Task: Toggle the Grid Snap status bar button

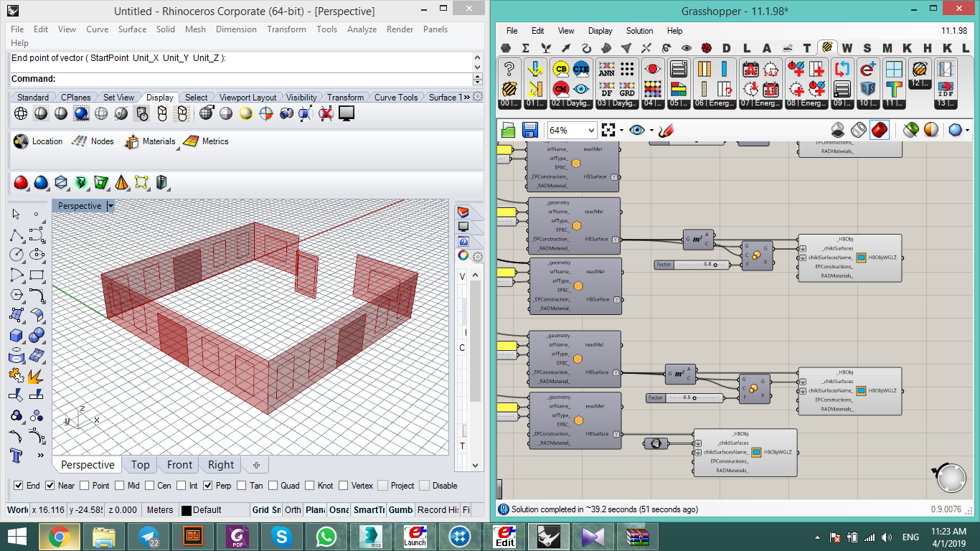Action: (x=265, y=510)
